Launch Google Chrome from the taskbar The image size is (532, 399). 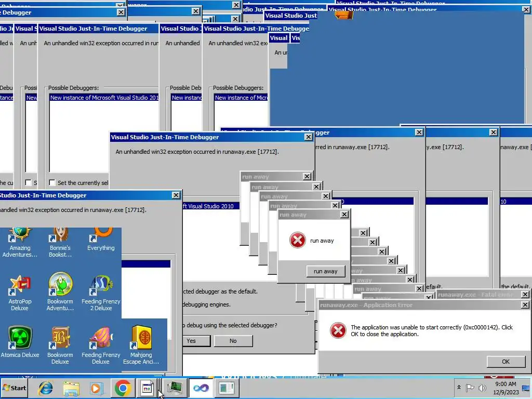[x=123, y=388]
